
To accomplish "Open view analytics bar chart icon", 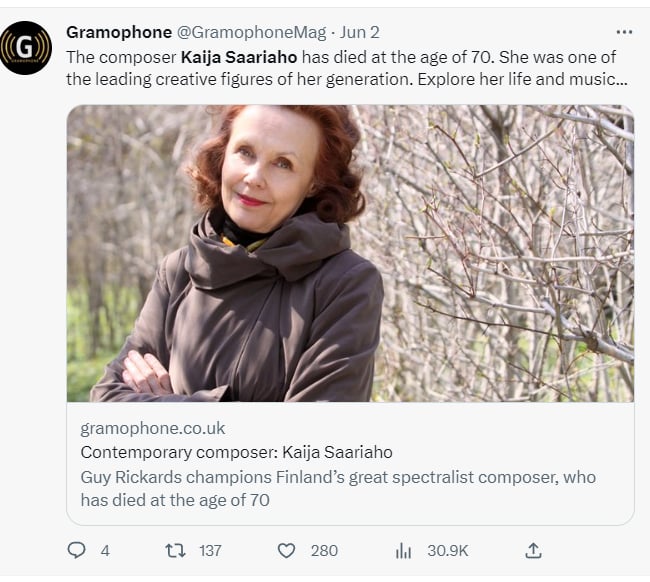I will [403, 551].
